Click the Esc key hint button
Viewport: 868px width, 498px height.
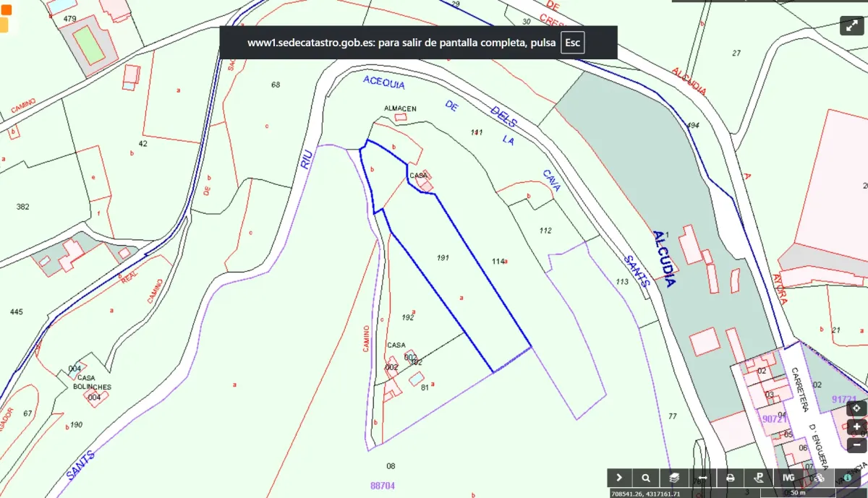pyautogui.click(x=572, y=43)
